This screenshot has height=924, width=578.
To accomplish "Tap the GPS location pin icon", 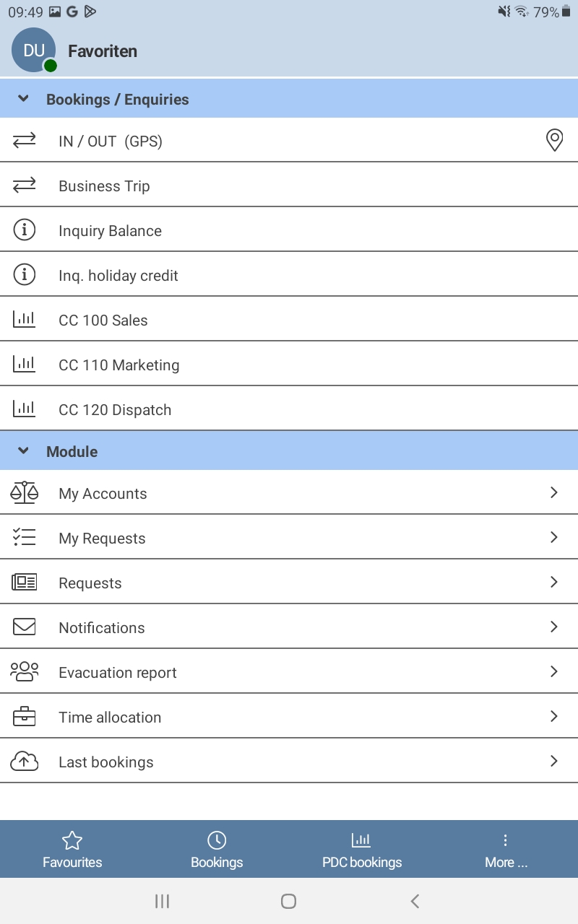I will tap(554, 140).
